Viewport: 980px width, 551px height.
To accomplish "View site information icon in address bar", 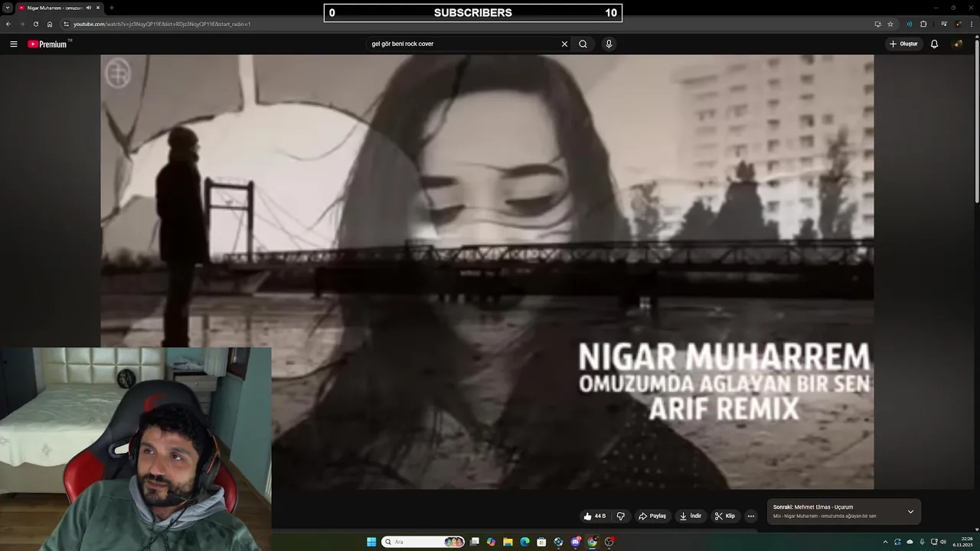I will (66, 24).
